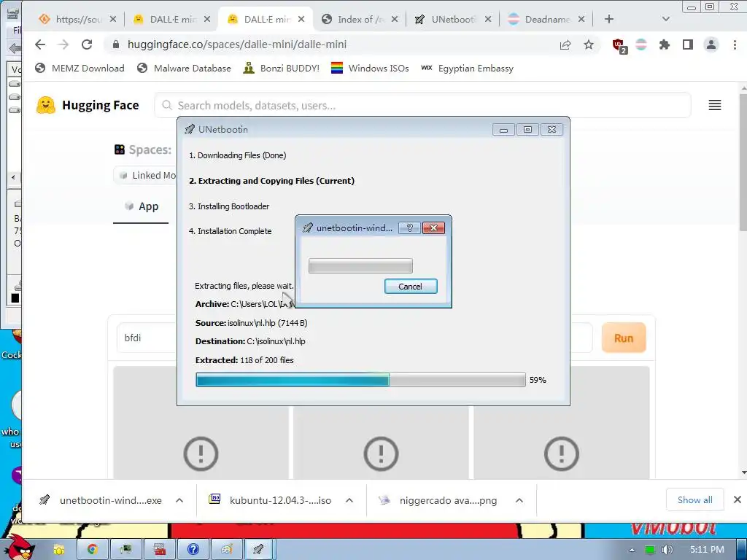Viewport: 747px width, 560px height.
Task: Cancel the unetbootin extraction dialog
Action: [411, 287]
